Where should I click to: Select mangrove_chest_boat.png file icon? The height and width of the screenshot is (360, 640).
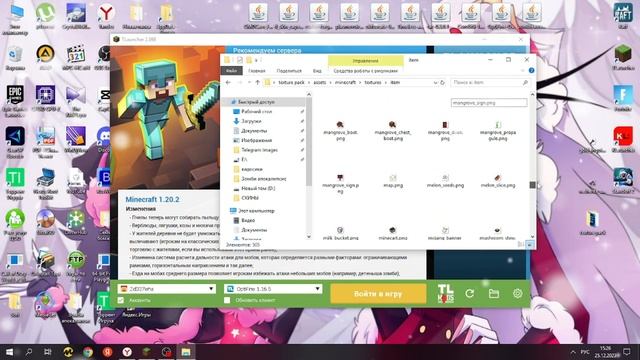pyautogui.click(x=392, y=124)
